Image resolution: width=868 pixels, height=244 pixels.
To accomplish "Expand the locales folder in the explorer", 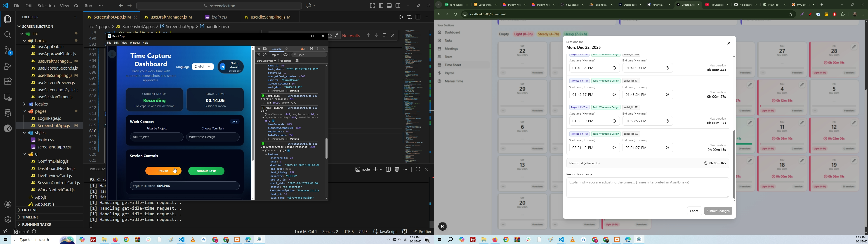I will click(42, 104).
